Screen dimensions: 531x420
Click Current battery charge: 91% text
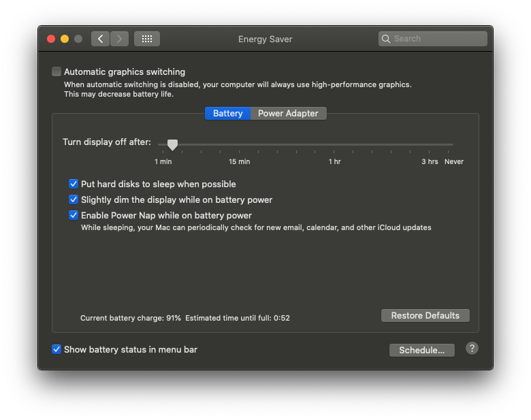pos(131,318)
